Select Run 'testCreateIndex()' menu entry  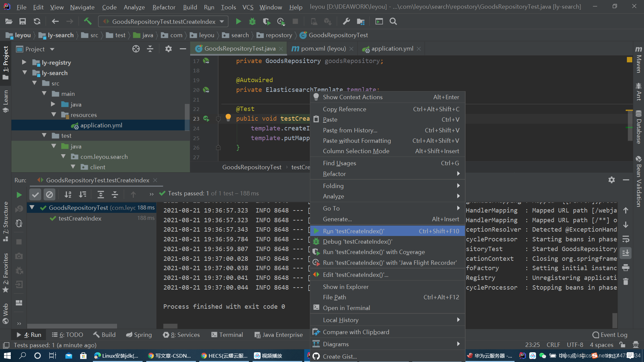tap(354, 231)
